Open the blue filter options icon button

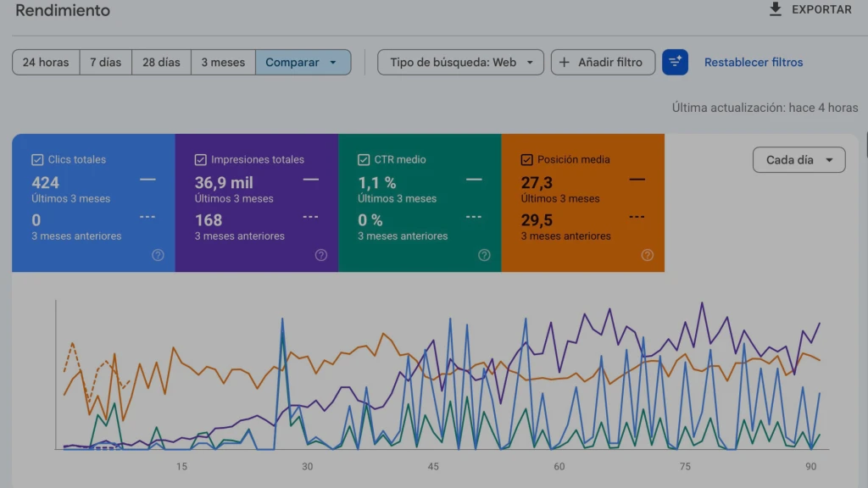(675, 62)
